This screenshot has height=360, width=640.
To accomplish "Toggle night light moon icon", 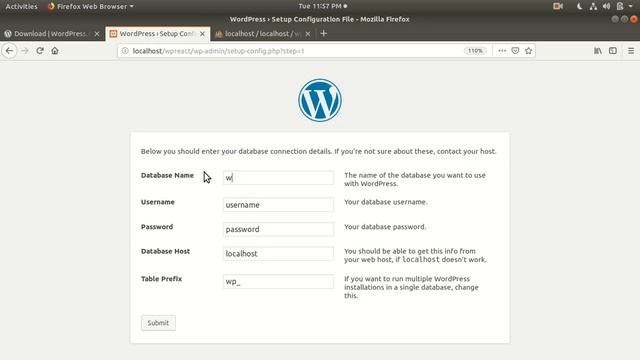I will click(x=579, y=6).
